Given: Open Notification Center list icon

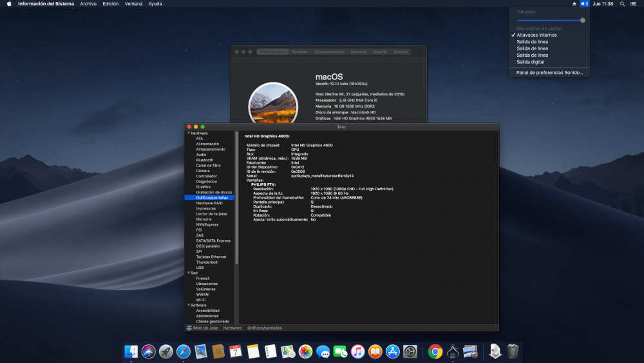Looking at the screenshot, I should click(633, 4).
